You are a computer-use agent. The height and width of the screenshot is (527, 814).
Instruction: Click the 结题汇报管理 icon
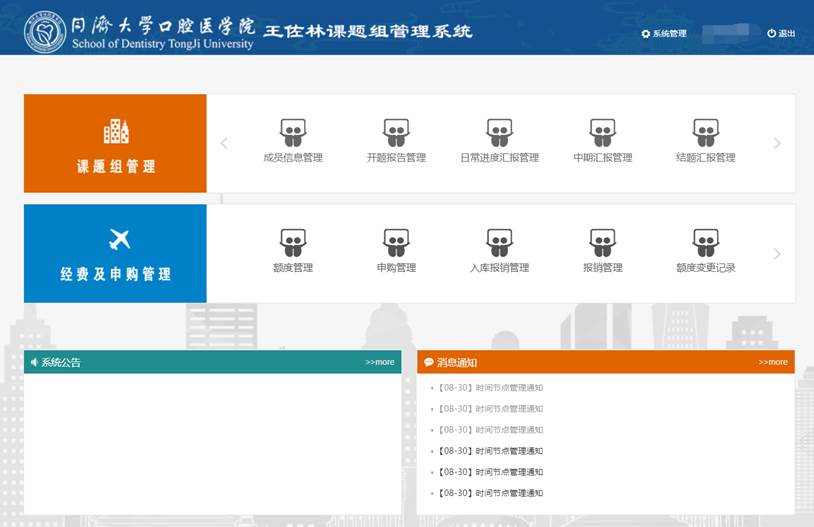(x=705, y=133)
